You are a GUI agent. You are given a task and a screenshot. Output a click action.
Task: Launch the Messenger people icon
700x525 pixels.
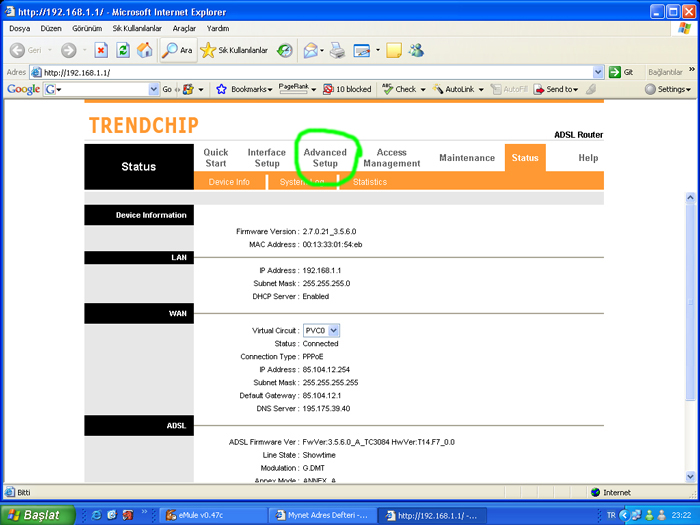click(x=417, y=50)
